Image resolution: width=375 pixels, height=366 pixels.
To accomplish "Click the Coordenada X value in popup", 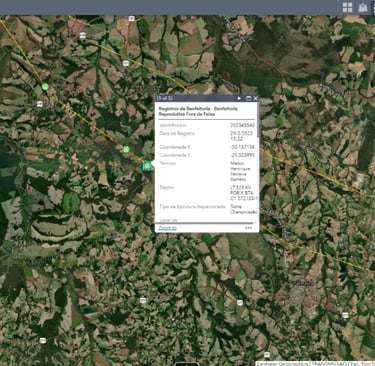I will click(x=242, y=147).
